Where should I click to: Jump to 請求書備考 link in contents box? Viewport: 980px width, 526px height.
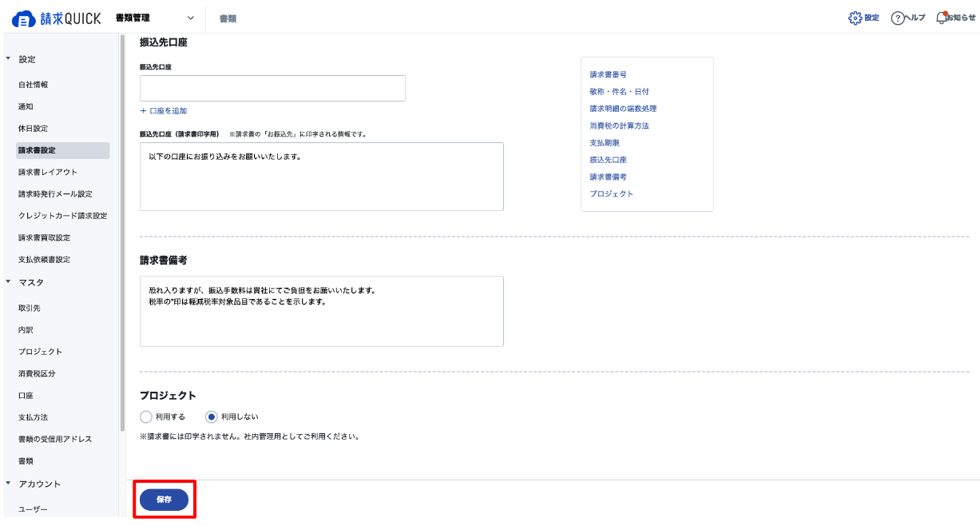coord(608,177)
